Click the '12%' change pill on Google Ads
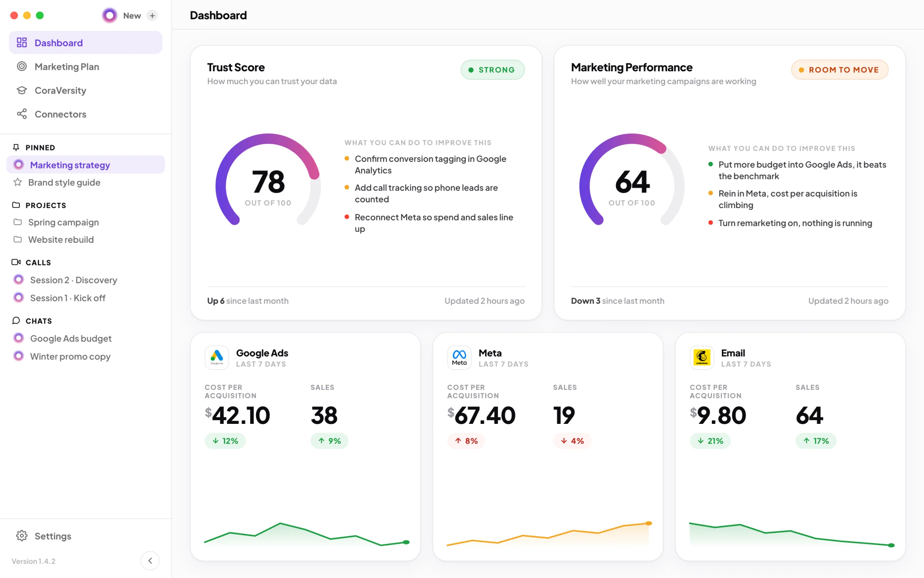The height and width of the screenshot is (578, 924). (225, 440)
